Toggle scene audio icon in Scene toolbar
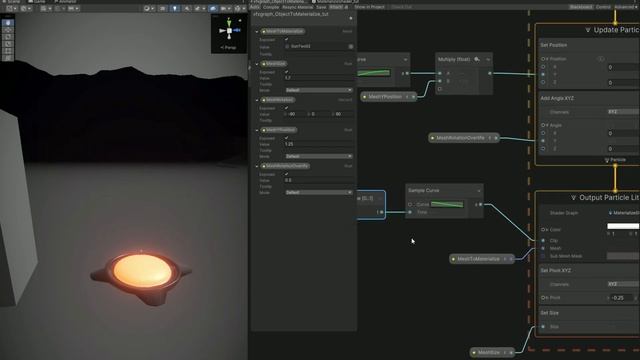Screen dimensions: 640x360 [187, 8]
